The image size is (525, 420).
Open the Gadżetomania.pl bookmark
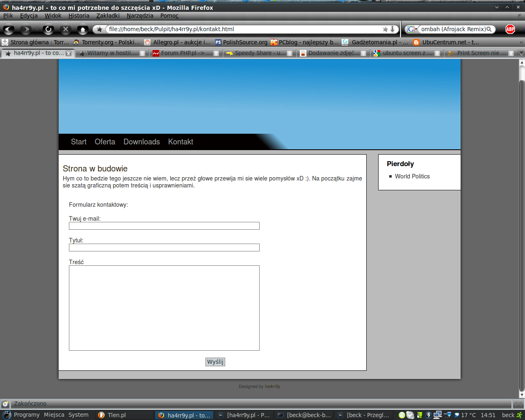tap(375, 42)
